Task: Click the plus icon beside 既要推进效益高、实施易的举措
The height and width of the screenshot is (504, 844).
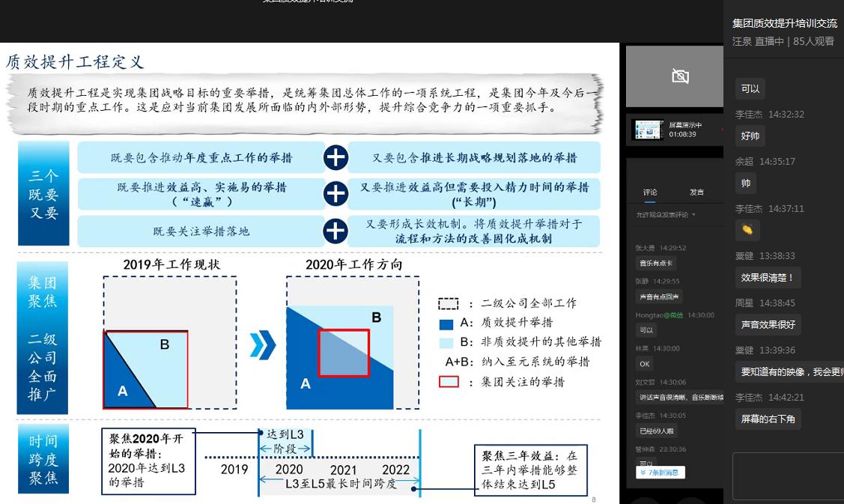Action: (336, 194)
